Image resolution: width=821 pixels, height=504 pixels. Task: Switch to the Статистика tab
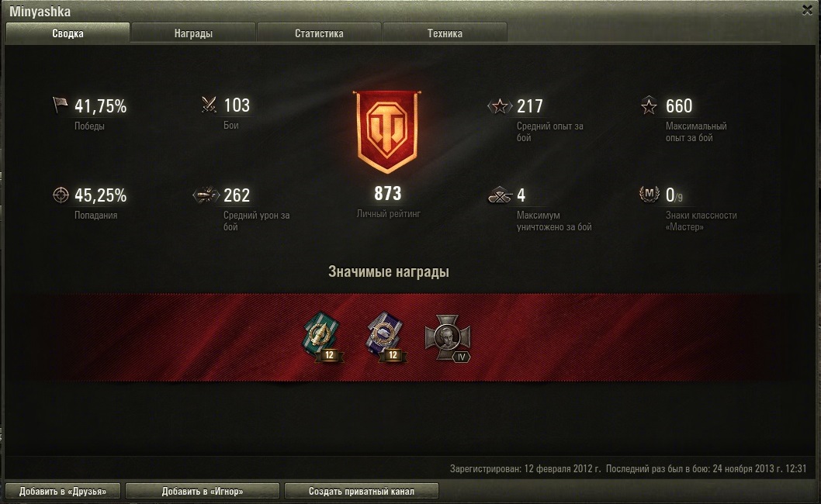coord(319,33)
